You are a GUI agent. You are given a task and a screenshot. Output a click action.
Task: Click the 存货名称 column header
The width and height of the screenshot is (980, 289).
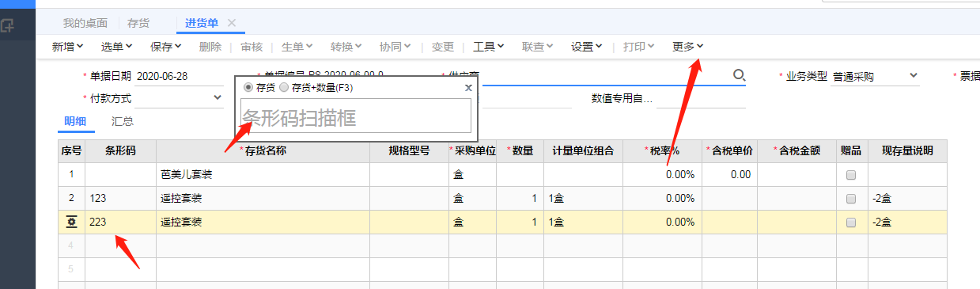263,150
